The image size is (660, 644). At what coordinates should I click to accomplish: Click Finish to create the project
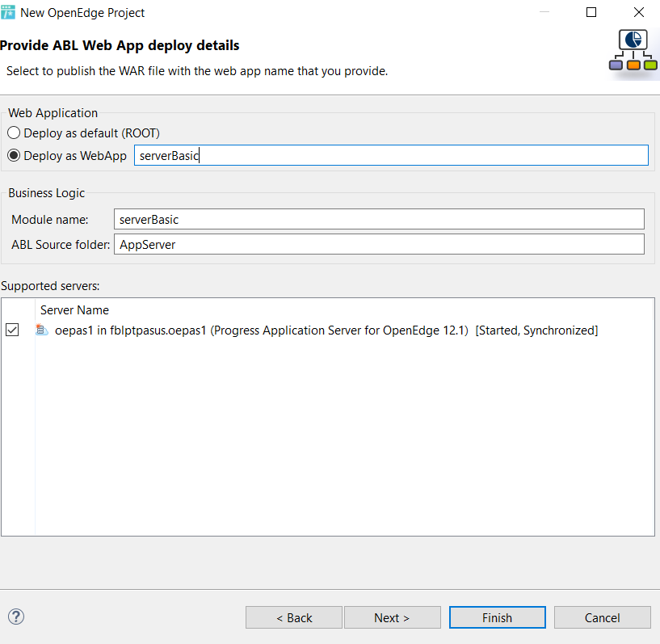pyautogui.click(x=497, y=617)
